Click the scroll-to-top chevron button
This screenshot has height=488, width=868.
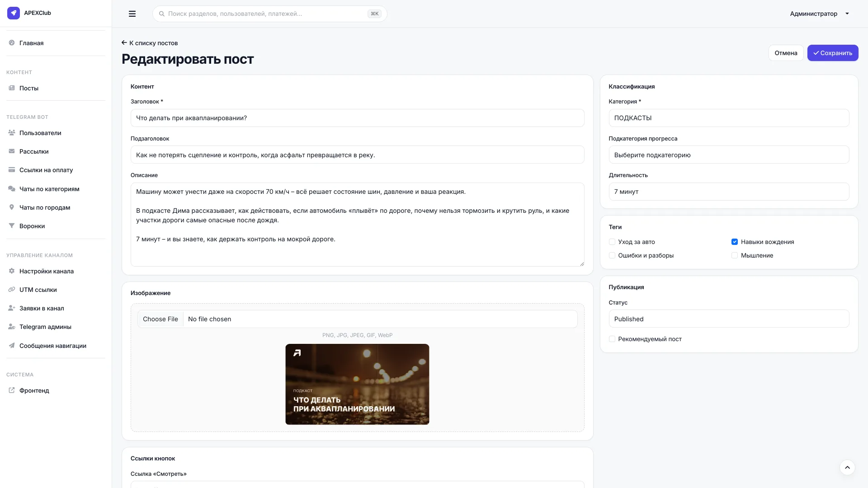[847, 467]
